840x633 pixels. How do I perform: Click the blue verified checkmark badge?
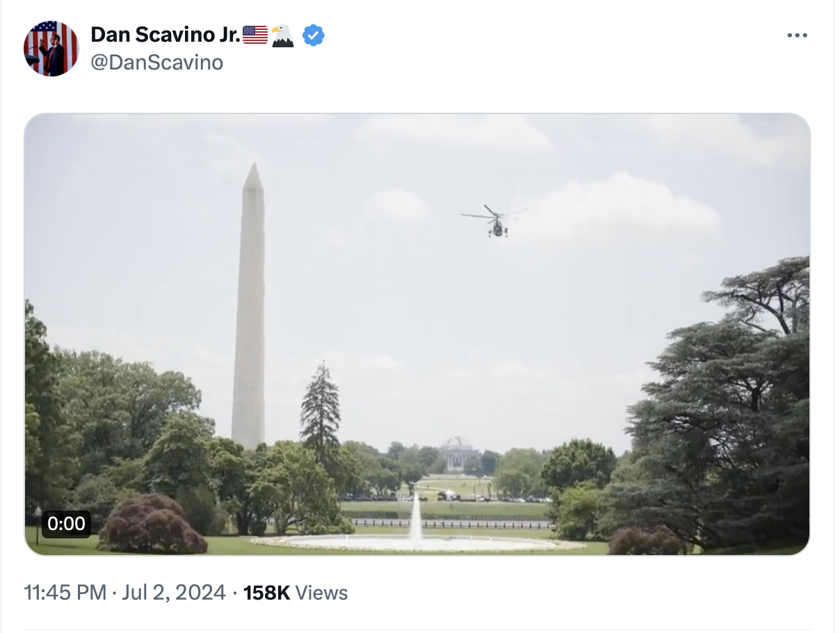pyautogui.click(x=314, y=35)
